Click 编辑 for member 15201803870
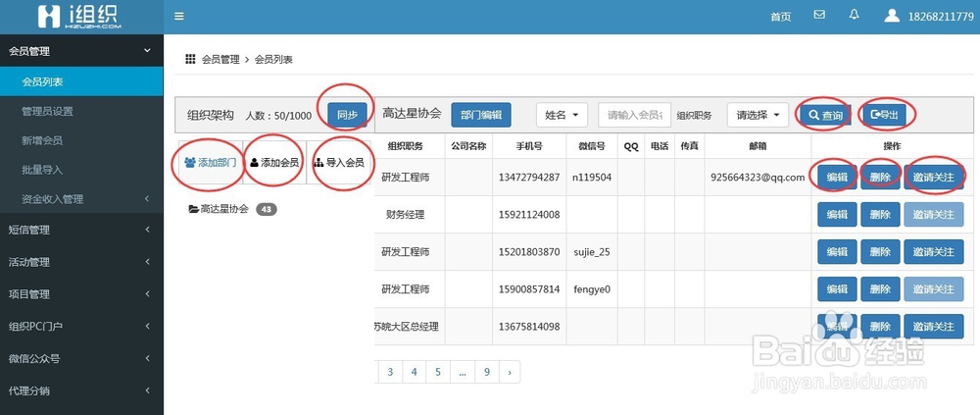The width and height of the screenshot is (980, 415). (837, 251)
